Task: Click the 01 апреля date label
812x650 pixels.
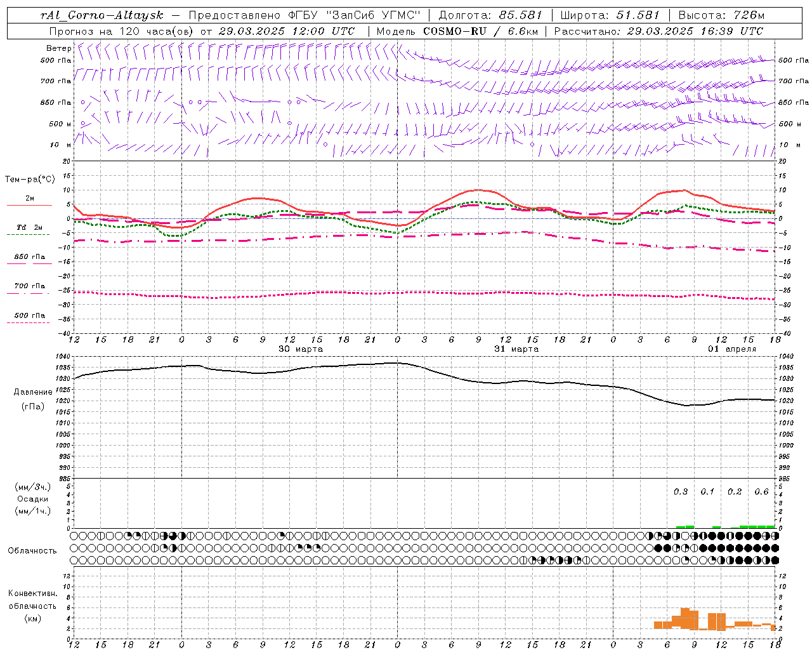Action: coord(733,349)
